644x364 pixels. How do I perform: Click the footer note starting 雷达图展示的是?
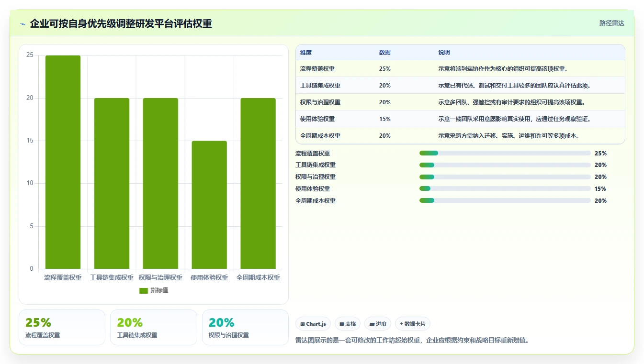tap(412, 341)
